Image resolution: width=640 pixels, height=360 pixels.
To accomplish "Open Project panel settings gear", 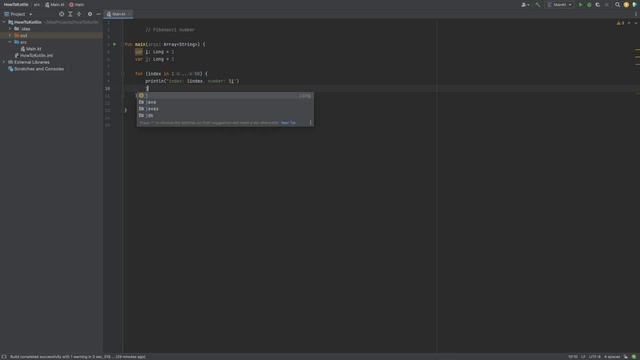I will tap(90, 14).
